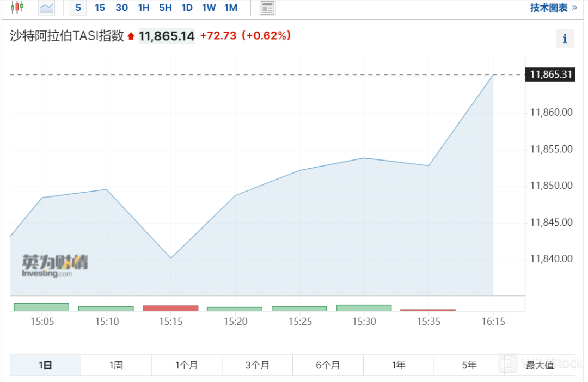Viewport: 588px width, 382px height.
Task: Switch interval to 1D
Action: pyautogui.click(x=187, y=8)
